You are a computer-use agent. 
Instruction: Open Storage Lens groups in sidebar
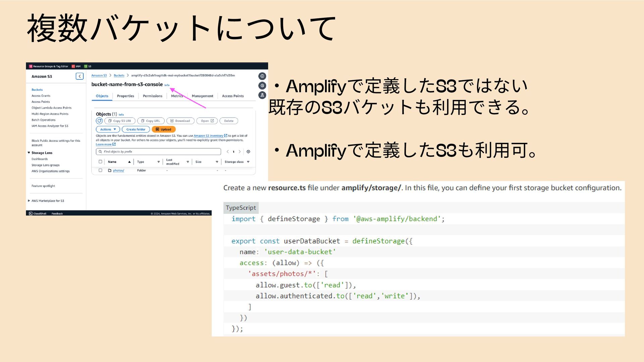tap(46, 165)
